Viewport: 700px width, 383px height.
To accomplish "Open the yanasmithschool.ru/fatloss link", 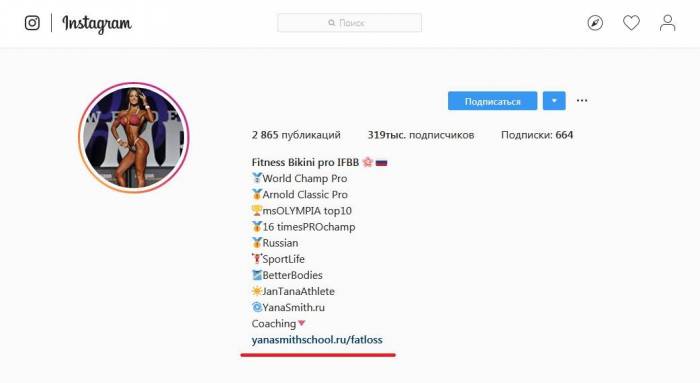I will pyautogui.click(x=317, y=340).
